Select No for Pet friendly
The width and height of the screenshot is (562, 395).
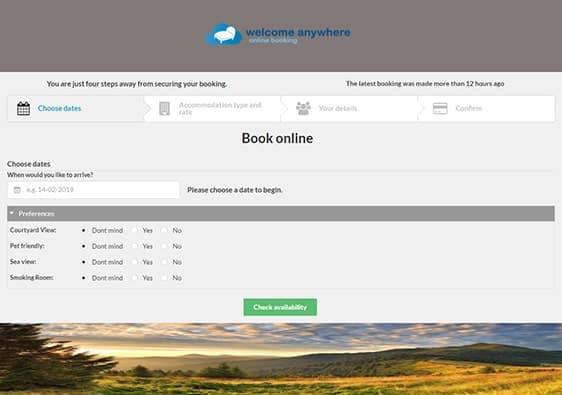tap(164, 246)
